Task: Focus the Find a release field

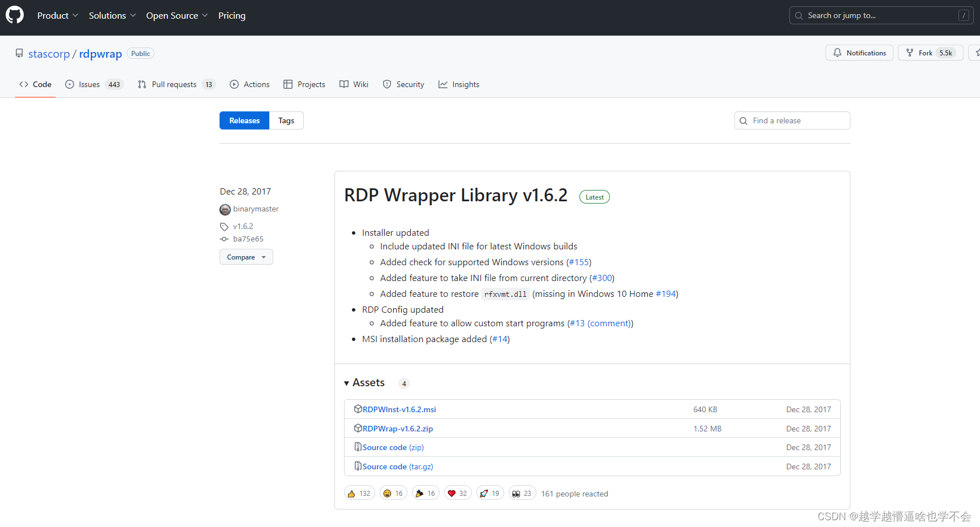Action: tap(792, 120)
